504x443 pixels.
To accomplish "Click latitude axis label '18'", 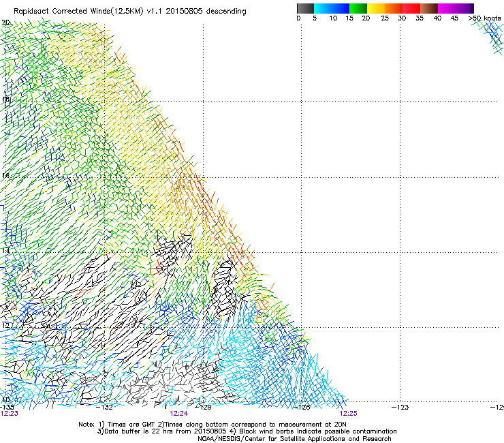I will [5, 99].
